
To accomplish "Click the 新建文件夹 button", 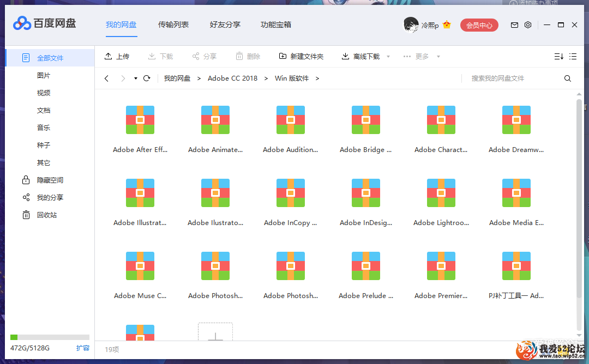I will point(301,56).
